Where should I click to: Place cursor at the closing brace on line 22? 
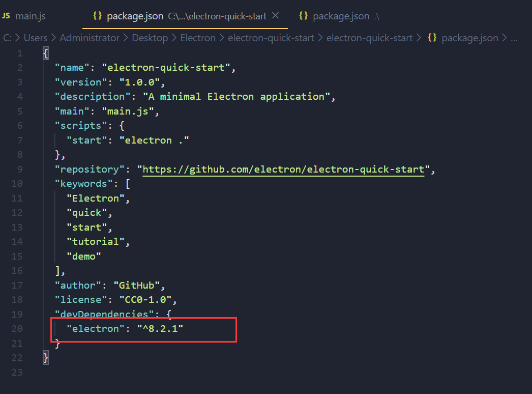pos(46,358)
